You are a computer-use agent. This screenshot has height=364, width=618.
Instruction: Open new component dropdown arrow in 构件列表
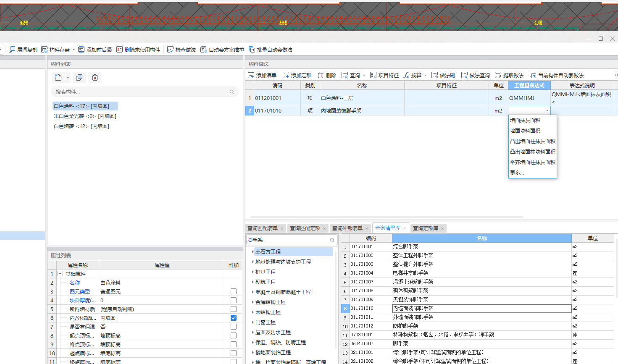pos(68,78)
